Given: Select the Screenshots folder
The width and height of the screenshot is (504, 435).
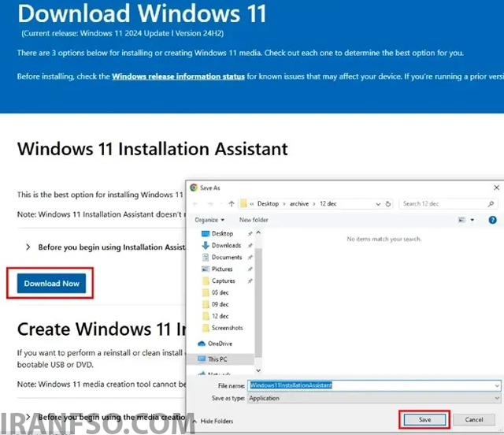Looking at the screenshot, I should [x=228, y=328].
